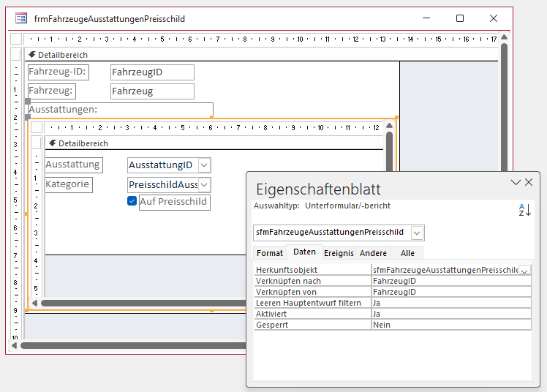The height and width of the screenshot is (392, 547).
Task: Click the form icon in the title bar
Action: (x=22, y=18)
